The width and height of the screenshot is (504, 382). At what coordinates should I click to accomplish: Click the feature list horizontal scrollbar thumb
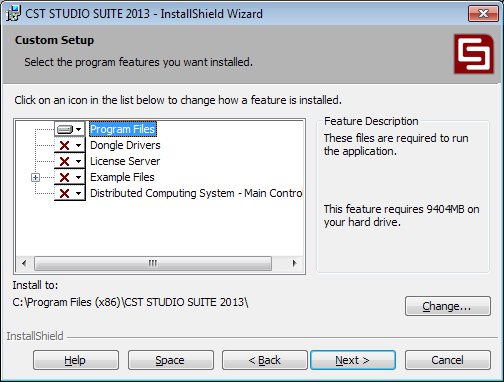point(153,263)
